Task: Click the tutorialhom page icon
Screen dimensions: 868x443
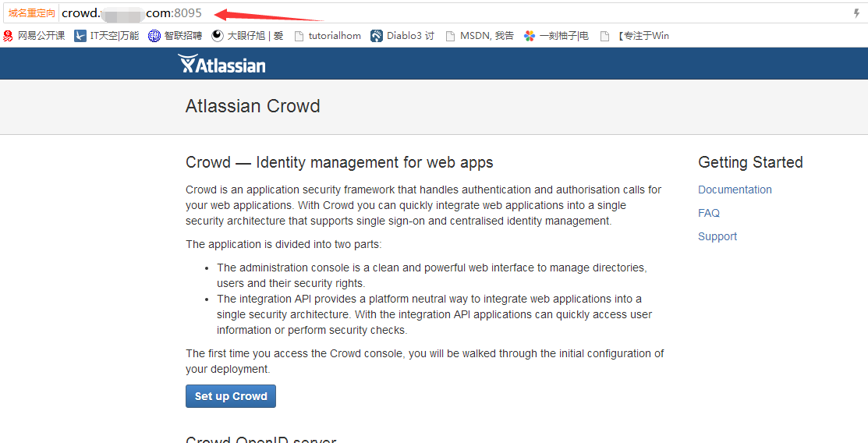Action: [x=299, y=36]
